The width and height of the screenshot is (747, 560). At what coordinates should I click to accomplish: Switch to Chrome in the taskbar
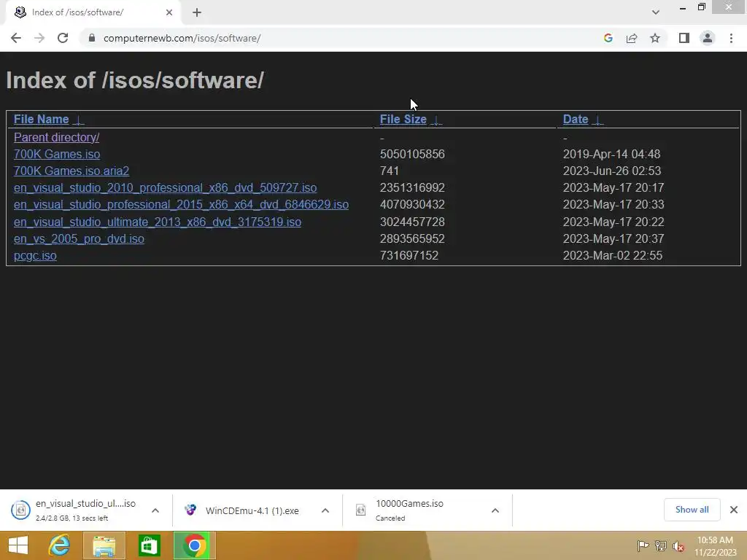[x=194, y=545]
